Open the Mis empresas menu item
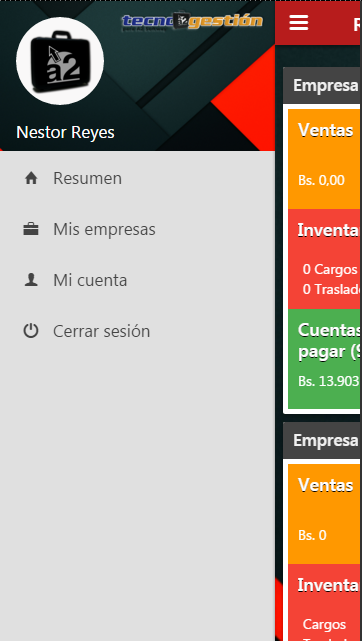Viewport: 362px width, 641px height. (x=137, y=229)
